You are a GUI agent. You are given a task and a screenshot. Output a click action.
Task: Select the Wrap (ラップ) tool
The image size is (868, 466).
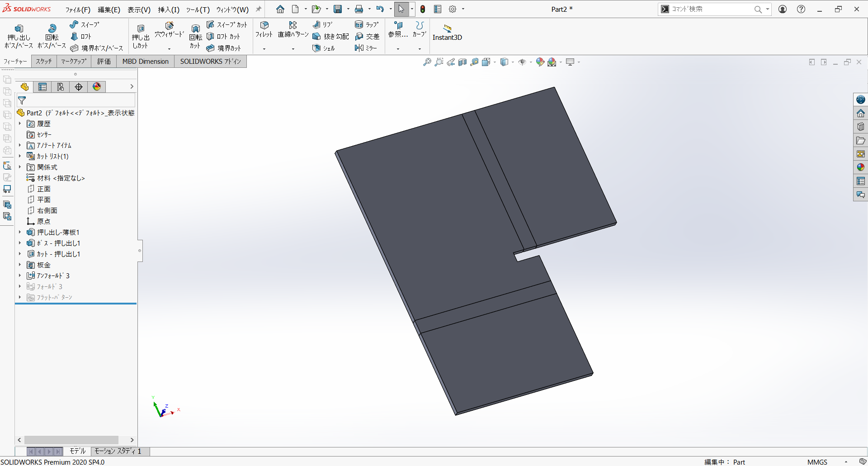point(367,24)
